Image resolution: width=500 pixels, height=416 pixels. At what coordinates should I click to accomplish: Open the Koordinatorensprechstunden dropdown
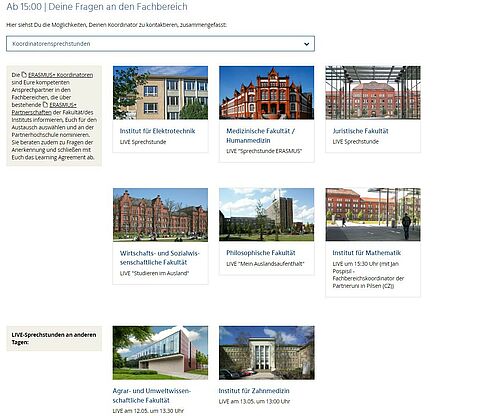tap(160, 44)
